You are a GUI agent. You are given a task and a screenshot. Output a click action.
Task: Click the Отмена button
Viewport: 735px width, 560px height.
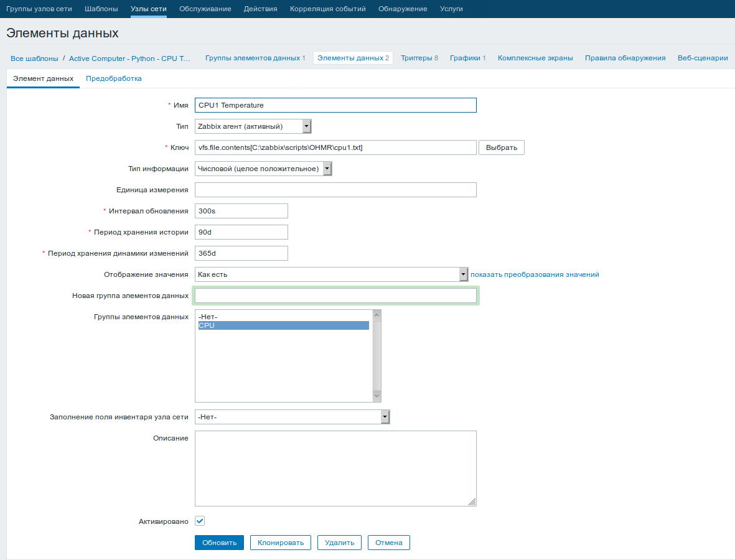point(389,543)
